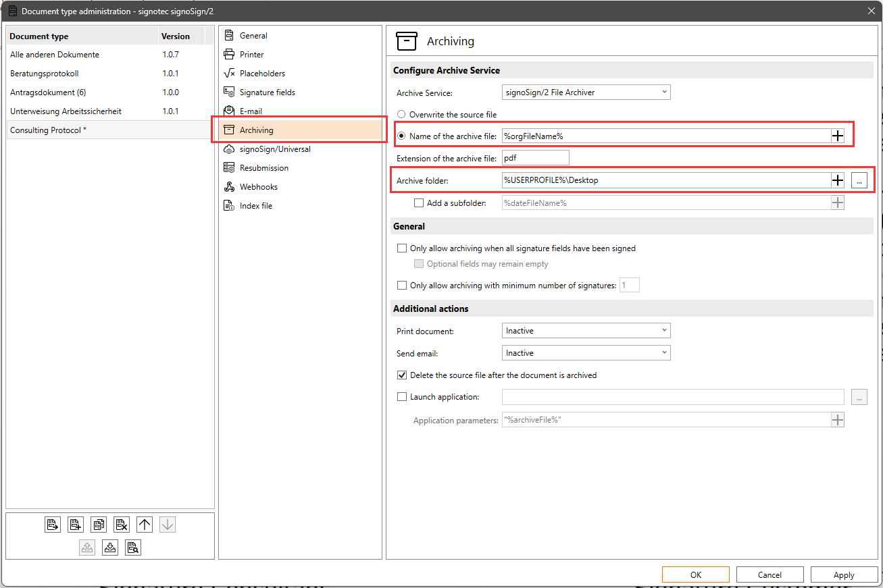This screenshot has width=883, height=588.
Task: Click window icon in title bar
Action: [x=12, y=11]
